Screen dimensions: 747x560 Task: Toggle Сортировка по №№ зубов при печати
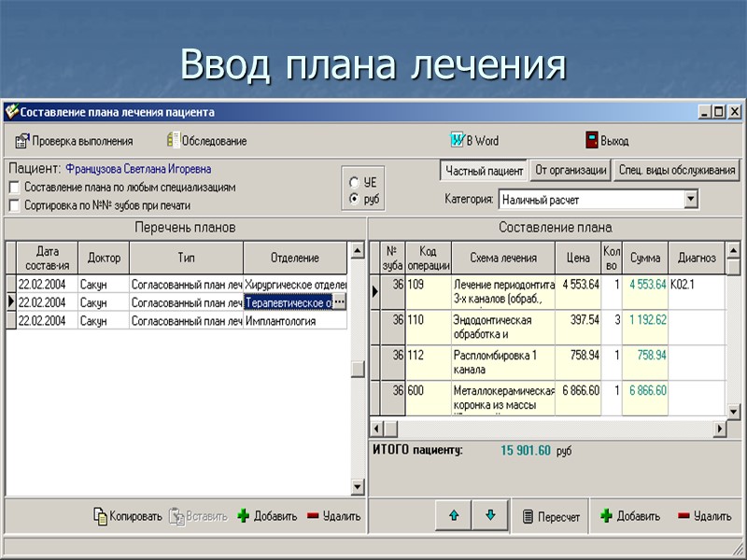pyautogui.click(x=15, y=205)
